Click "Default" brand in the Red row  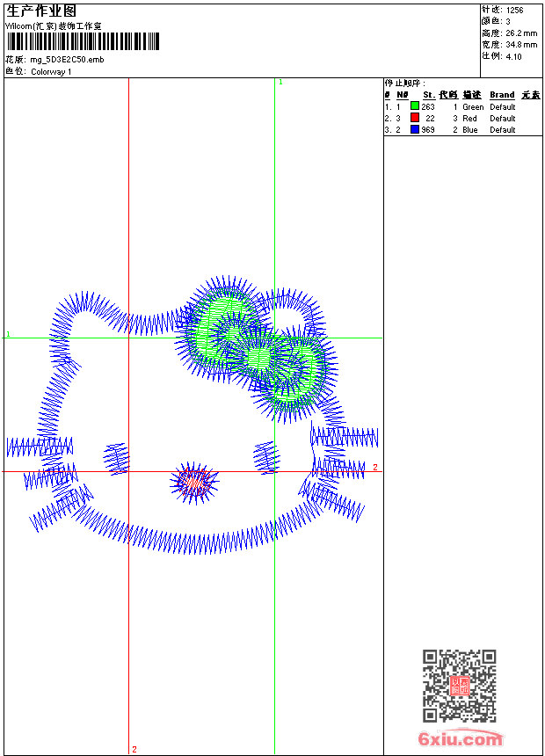point(503,119)
